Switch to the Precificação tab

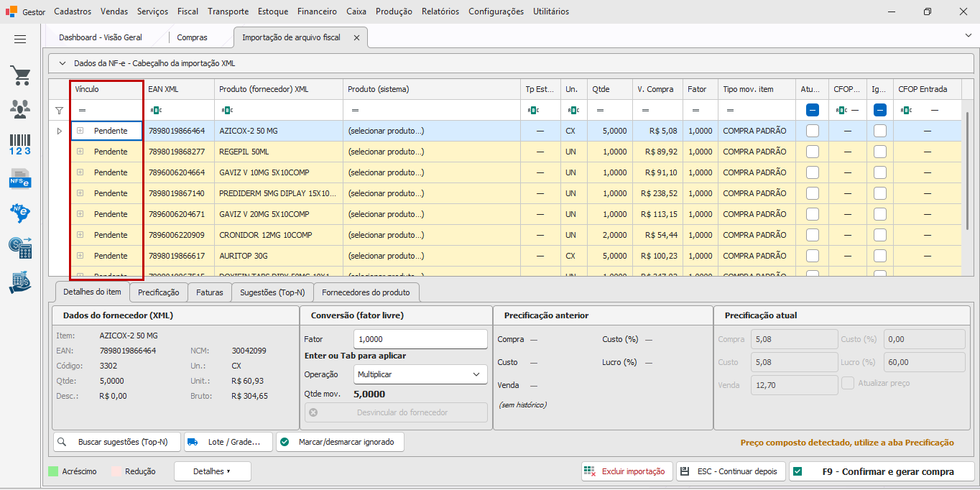(x=159, y=292)
